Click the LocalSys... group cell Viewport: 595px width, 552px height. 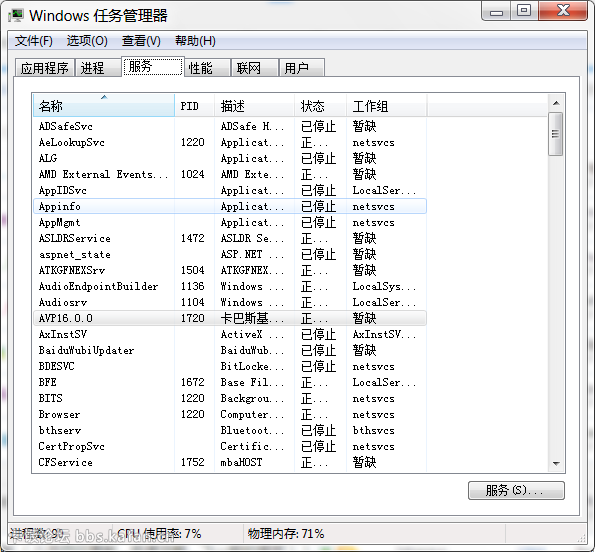pos(384,286)
